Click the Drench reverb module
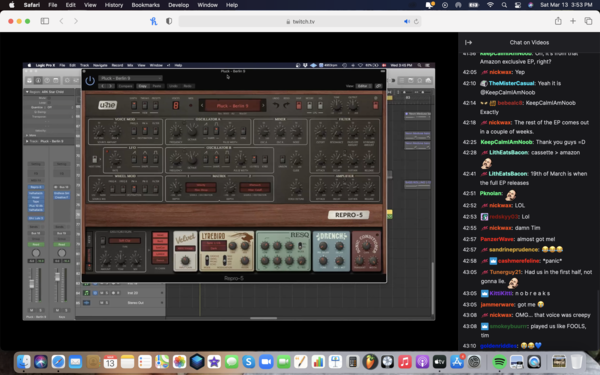 tap(331, 251)
